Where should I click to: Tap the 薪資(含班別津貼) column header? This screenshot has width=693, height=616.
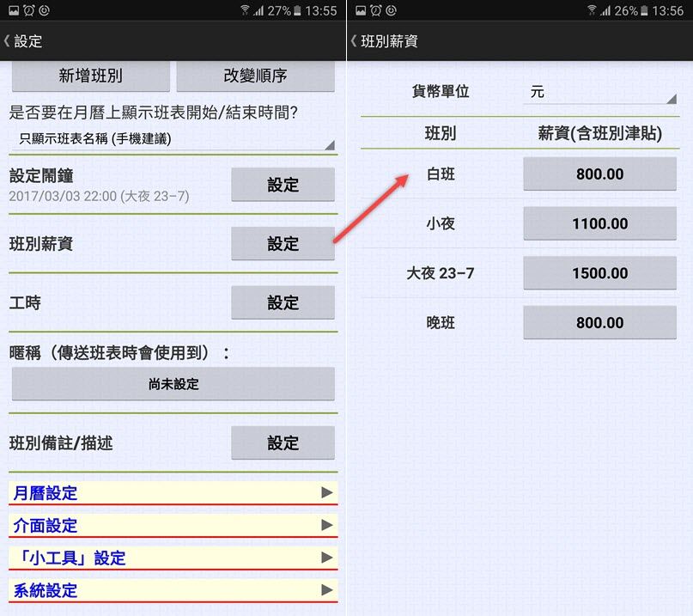pos(599,133)
